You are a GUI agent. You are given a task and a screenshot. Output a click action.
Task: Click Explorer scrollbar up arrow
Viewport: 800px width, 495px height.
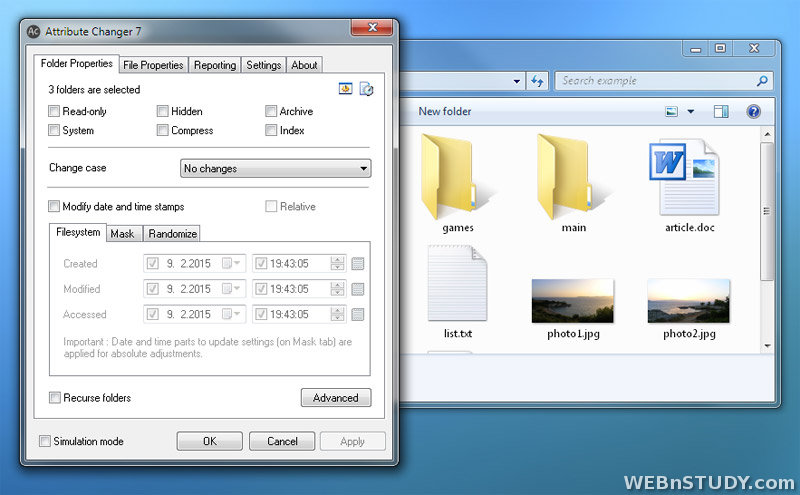767,134
